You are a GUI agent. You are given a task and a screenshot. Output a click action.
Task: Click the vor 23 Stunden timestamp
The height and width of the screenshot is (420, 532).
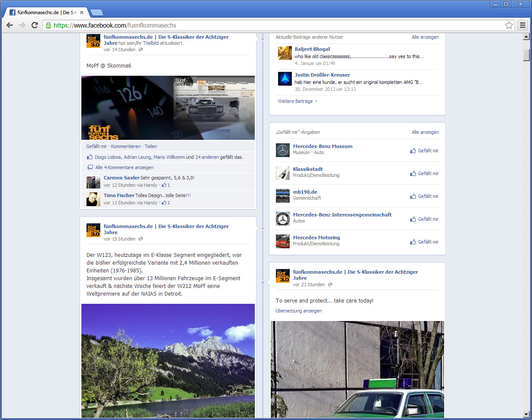(309, 284)
